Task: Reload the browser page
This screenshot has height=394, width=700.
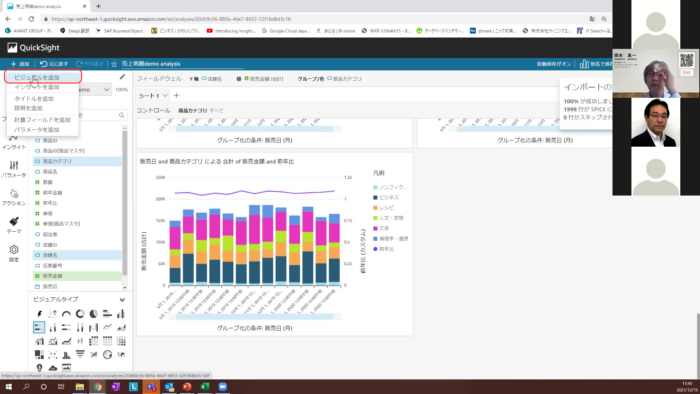Action: [31, 19]
